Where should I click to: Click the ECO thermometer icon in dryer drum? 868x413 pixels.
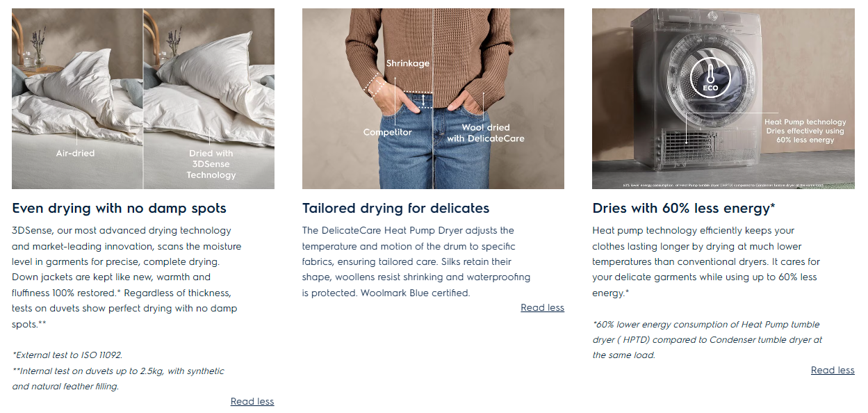(710, 78)
